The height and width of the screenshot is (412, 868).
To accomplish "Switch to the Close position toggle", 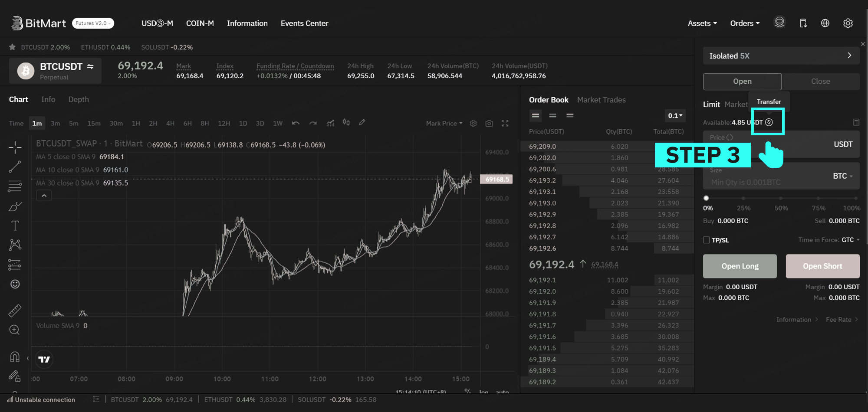I will (820, 82).
